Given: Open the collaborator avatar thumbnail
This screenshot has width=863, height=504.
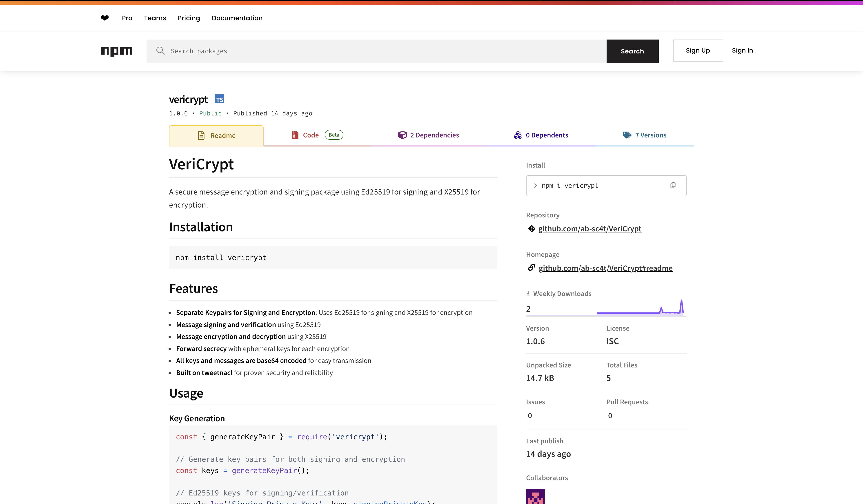Looking at the screenshot, I should click(x=535, y=496).
